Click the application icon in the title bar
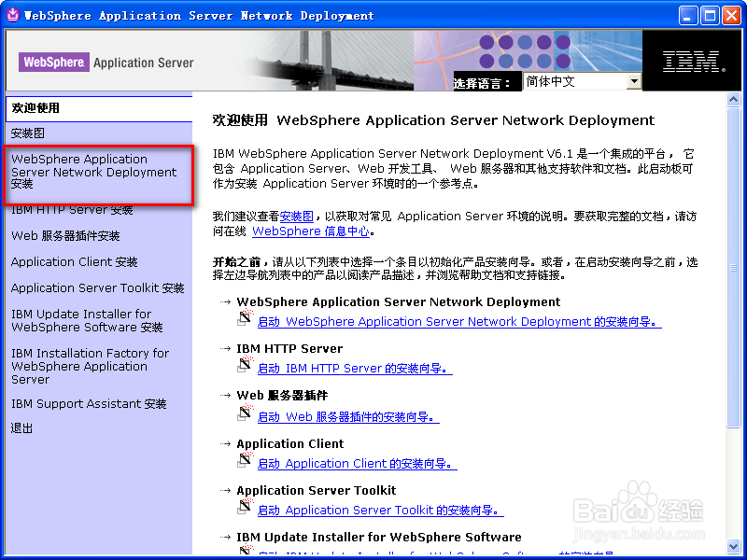This screenshot has width=747, height=560. [13, 15]
